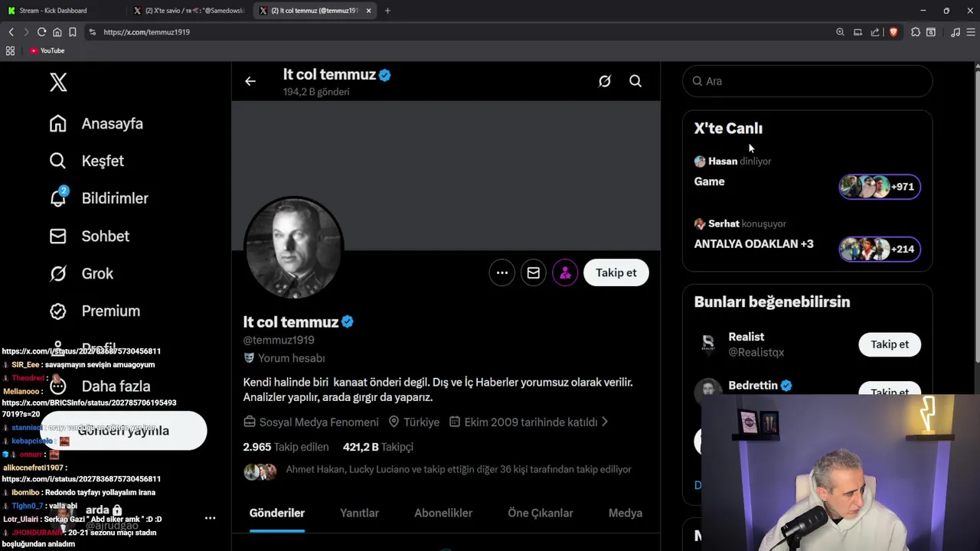Open the Brave Shields lion icon
980x551 pixels.
point(893,32)
